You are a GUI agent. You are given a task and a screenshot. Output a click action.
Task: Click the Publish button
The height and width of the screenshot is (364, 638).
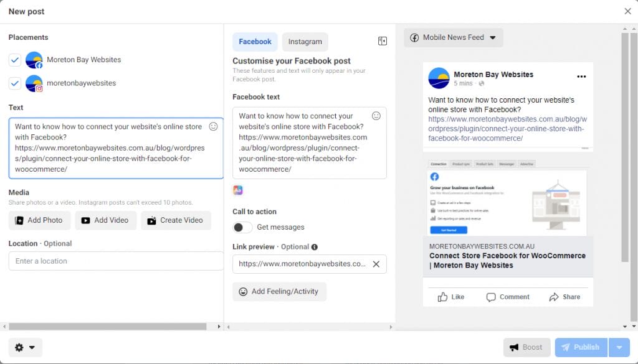click(581, 347)
